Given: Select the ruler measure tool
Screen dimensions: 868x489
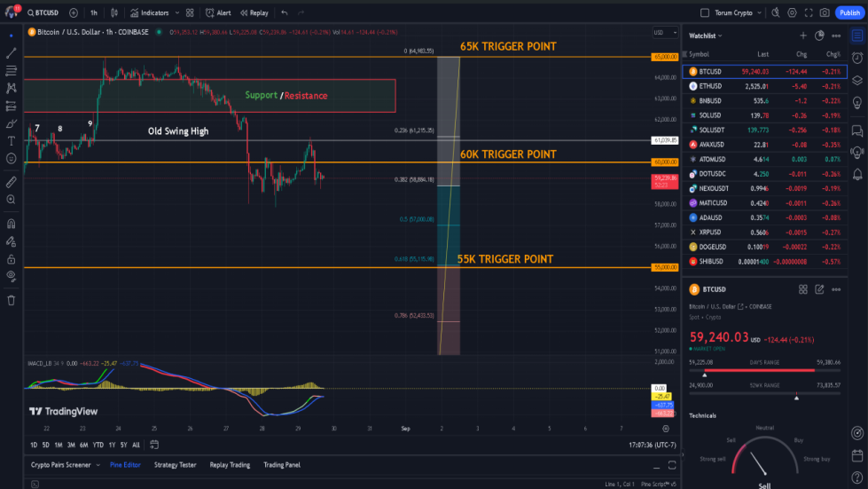Looking at the screenshot, I should coord(11,182).
